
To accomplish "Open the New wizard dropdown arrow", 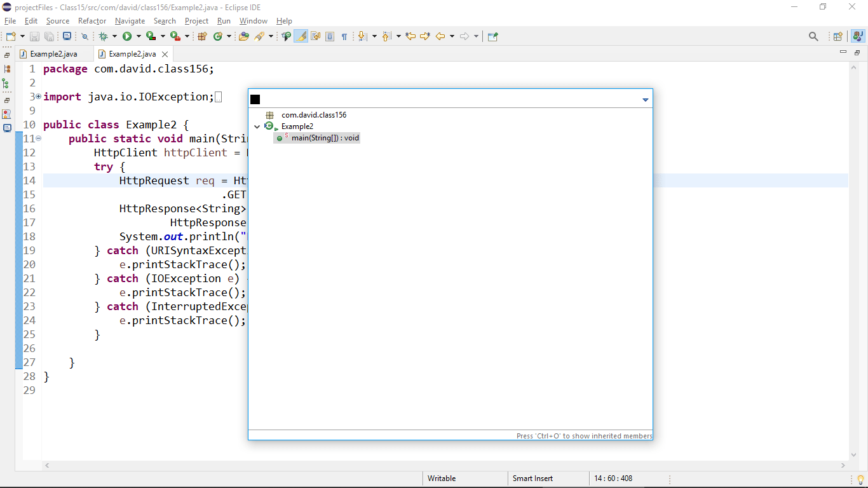I will (x=22, y=36).
